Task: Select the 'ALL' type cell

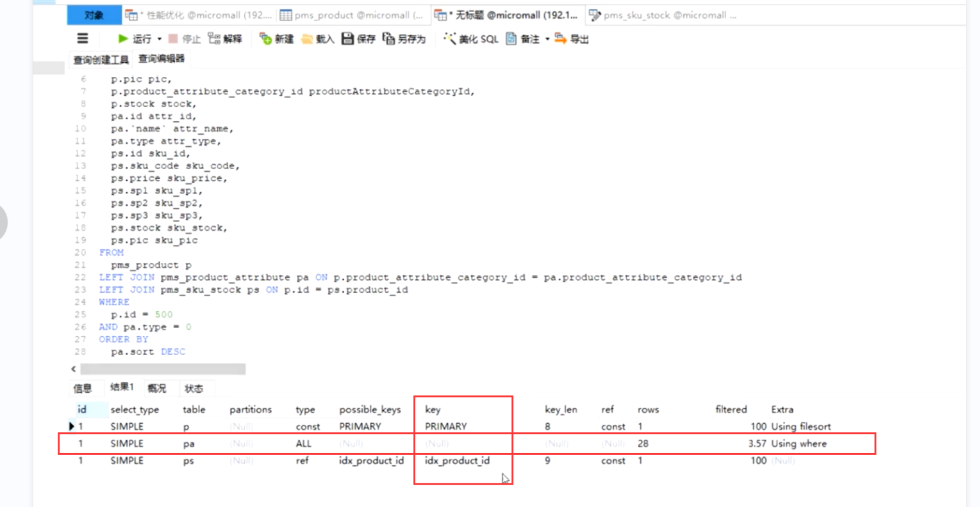Action: point(304,444)
